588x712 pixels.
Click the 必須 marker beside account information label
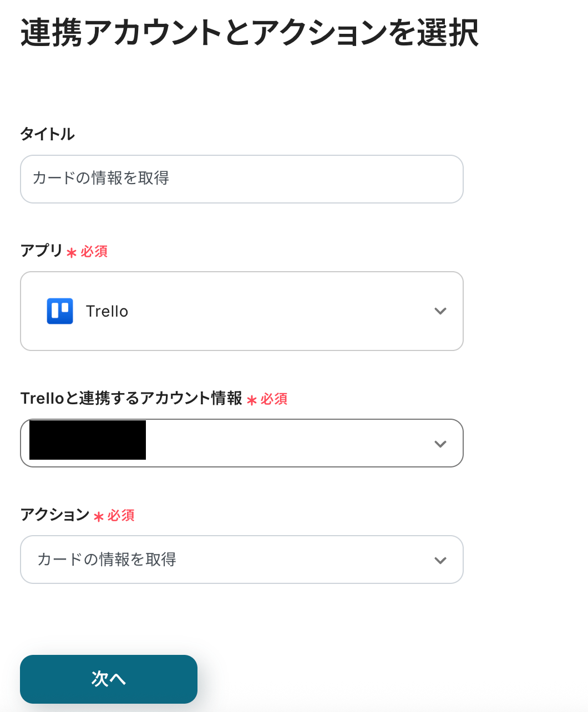click(x=273, y=399)
